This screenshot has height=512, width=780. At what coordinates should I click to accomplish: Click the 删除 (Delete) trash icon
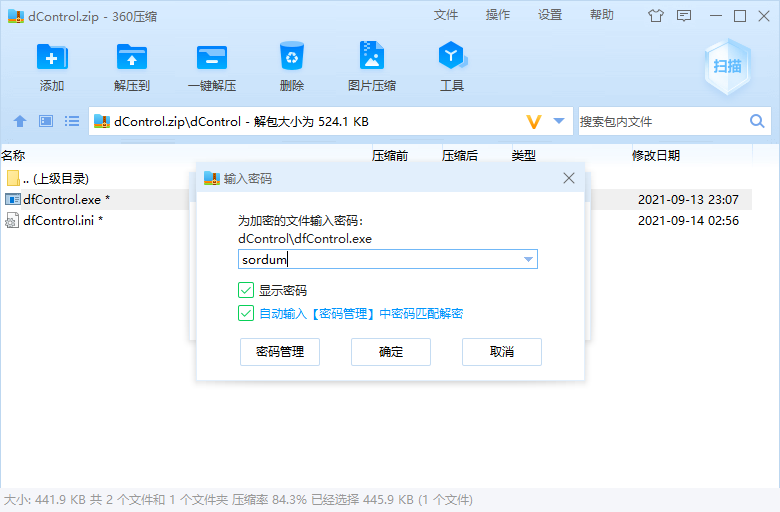(x=292, y=56)
